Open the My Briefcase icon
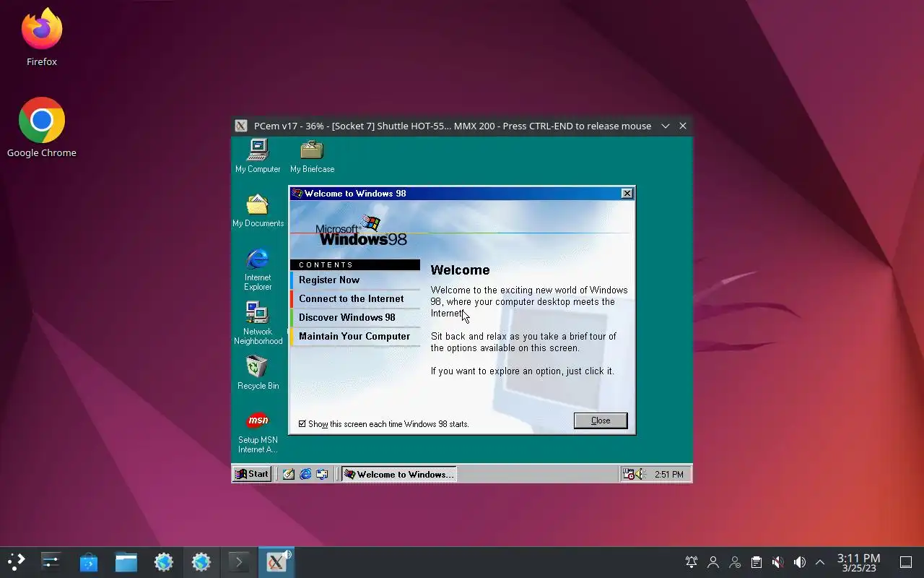The height and width of the screenshot is (578, 924). [312, 155]
